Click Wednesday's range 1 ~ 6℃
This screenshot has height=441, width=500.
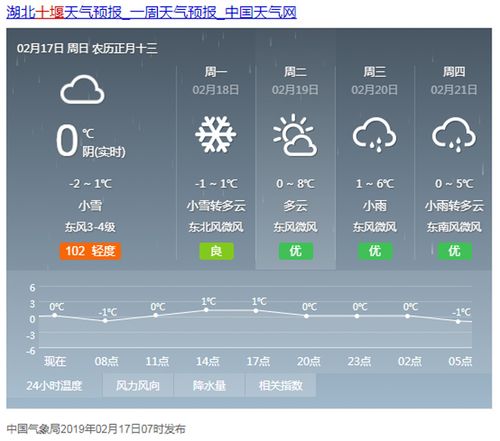coord(375,184)
